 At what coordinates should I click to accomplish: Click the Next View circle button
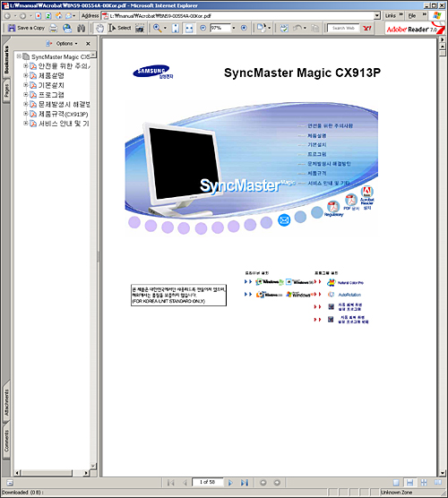277,483
